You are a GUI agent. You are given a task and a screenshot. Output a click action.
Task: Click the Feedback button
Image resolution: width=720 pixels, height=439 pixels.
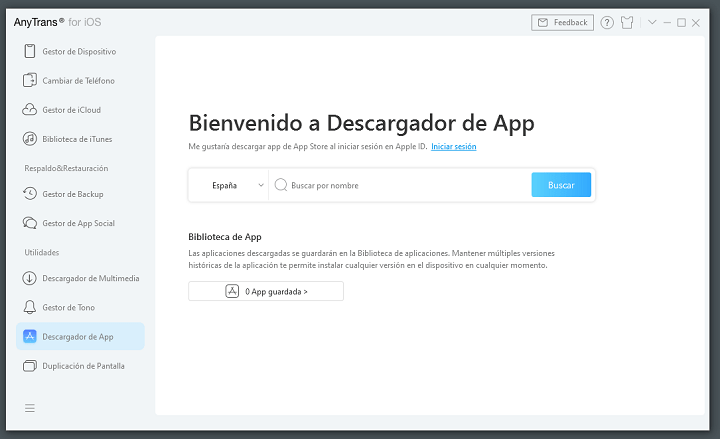[x=562, y=23]
